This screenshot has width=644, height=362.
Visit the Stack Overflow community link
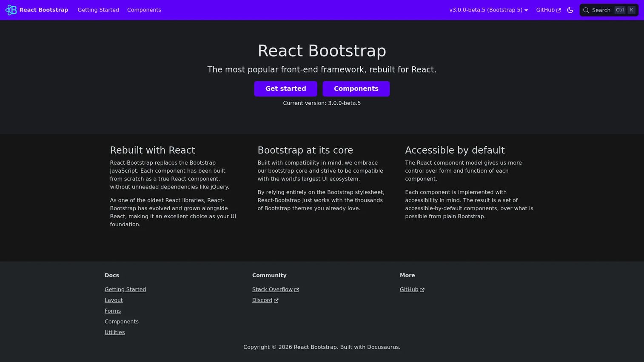276,290
